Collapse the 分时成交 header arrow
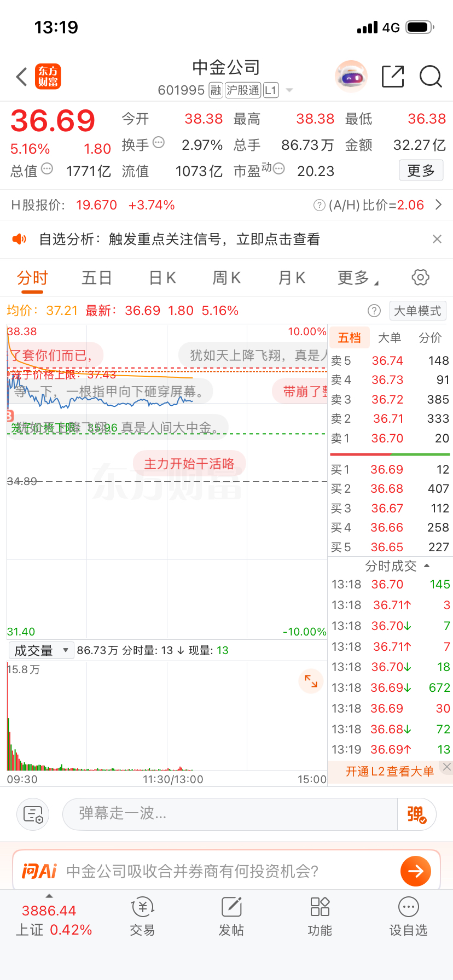The image size is (453, 980). coord(427,565)
